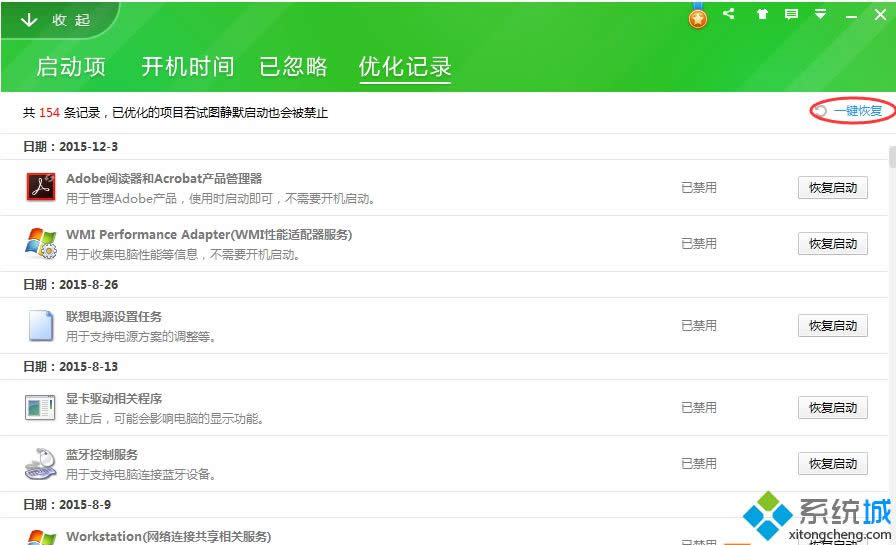The image size is (896, 545).
Task: Restore startup for 联想电源设置任务
Action: pyautogui.click(x=833, y=326)
